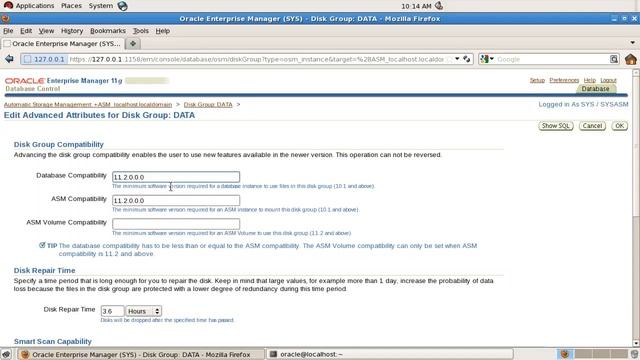The image size is (640, 360).
Task: Click the Applications menu red hat icon
Action: (x=8, y=6)
